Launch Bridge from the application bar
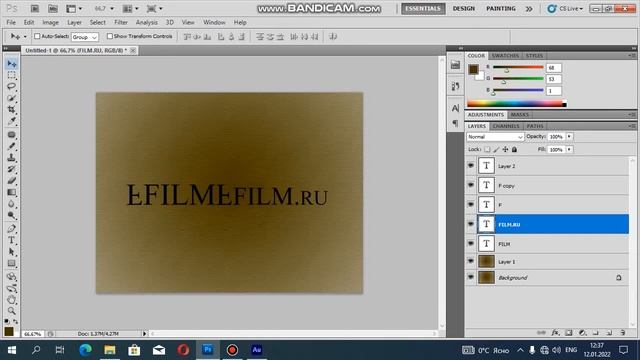The width and height of the screenshot is (640, 360). coord(35,9)
